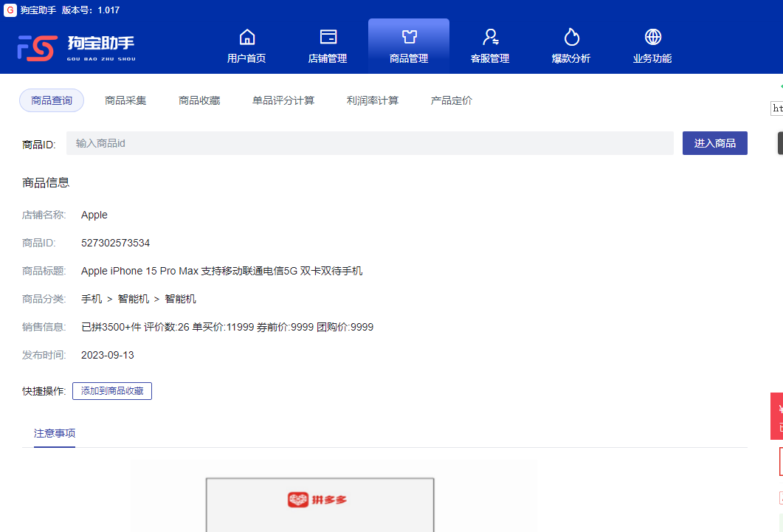Click the 用户首页 label text
Viewport: 783px width, 532px height.
tap(246, 58)
